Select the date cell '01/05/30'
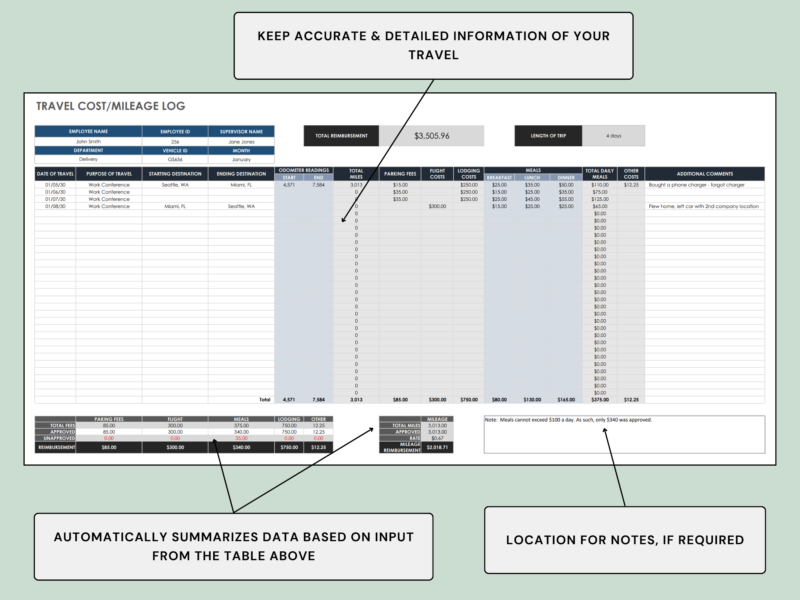This screenshot has height=600, width=800. pos(55,185)
